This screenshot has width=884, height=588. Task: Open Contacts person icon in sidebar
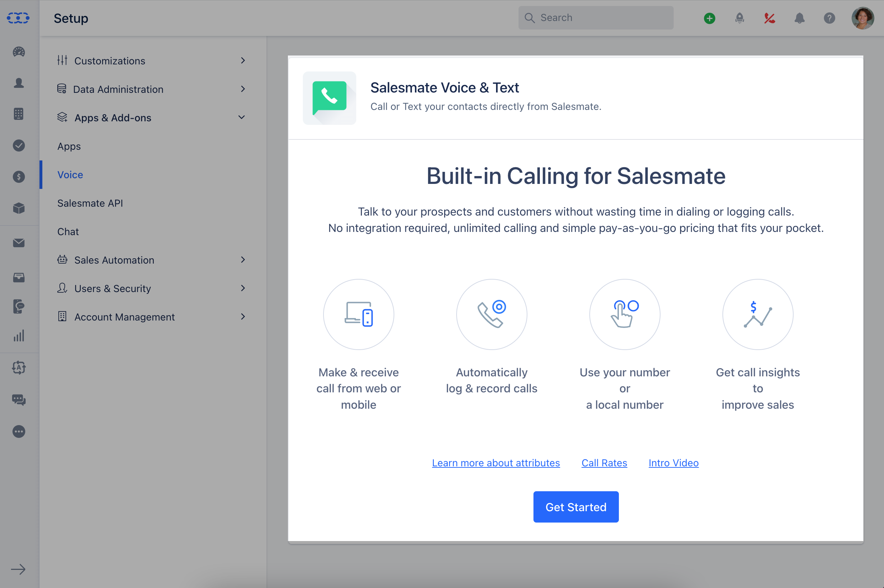(x=19, y=83)
